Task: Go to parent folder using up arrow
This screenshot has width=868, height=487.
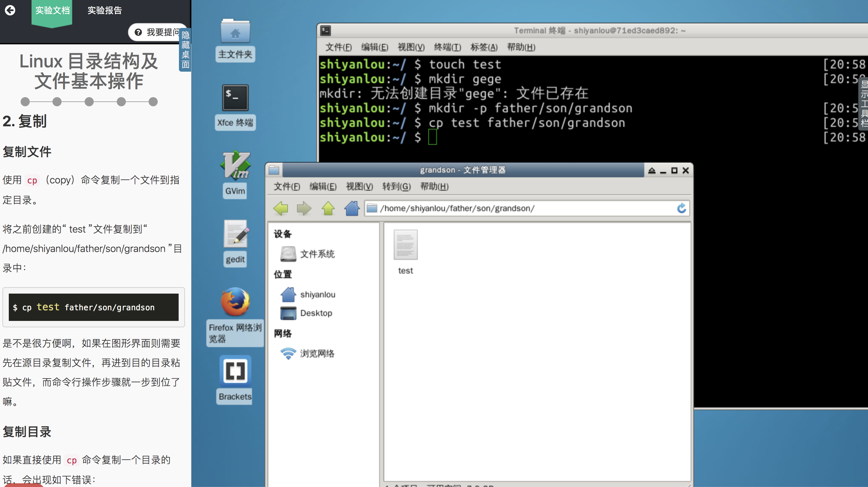Action: [328, 208]
